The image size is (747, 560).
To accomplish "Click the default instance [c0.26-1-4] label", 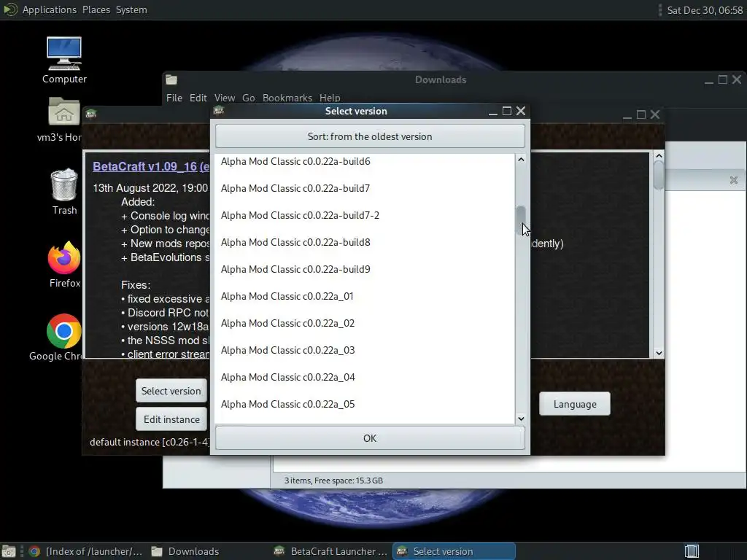I will (149, 442).
